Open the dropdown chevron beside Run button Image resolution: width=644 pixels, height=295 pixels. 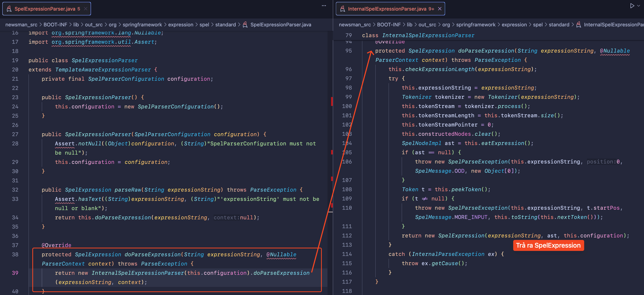click(639, 6)
